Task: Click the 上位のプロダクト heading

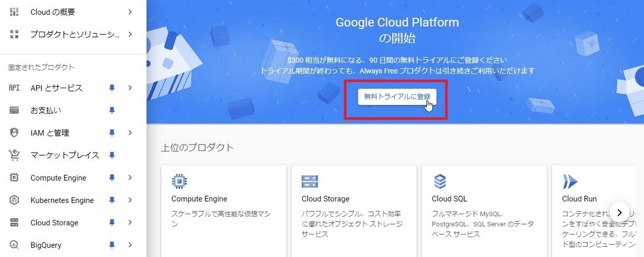Action: 197,147
